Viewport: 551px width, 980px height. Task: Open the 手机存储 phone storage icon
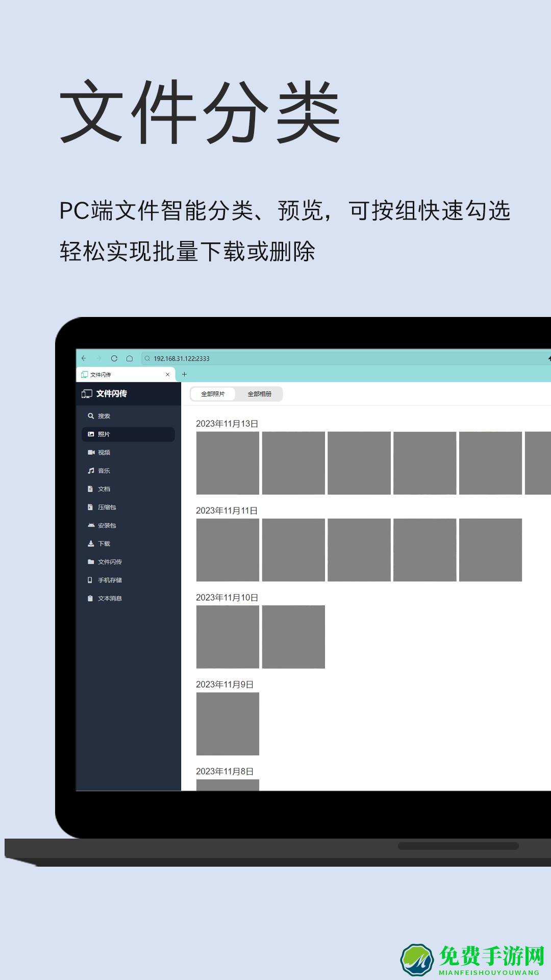click(91, 580)
